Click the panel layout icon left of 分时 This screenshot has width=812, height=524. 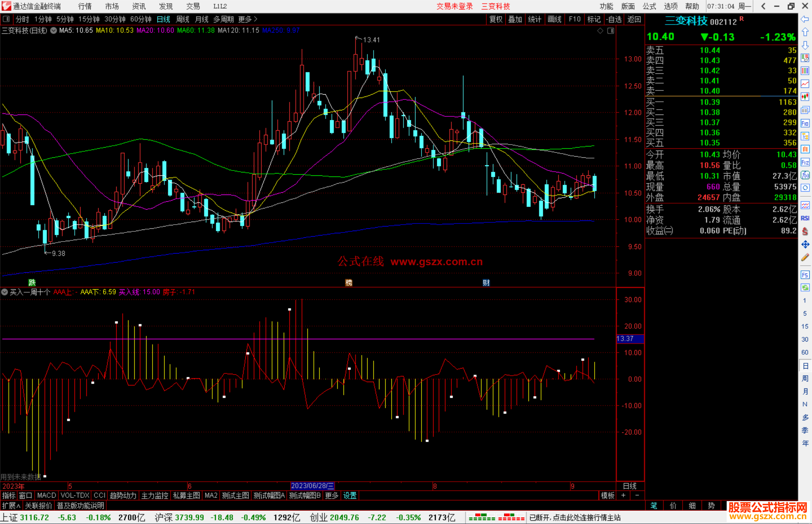pyautogui.click(x=6, y=19)
